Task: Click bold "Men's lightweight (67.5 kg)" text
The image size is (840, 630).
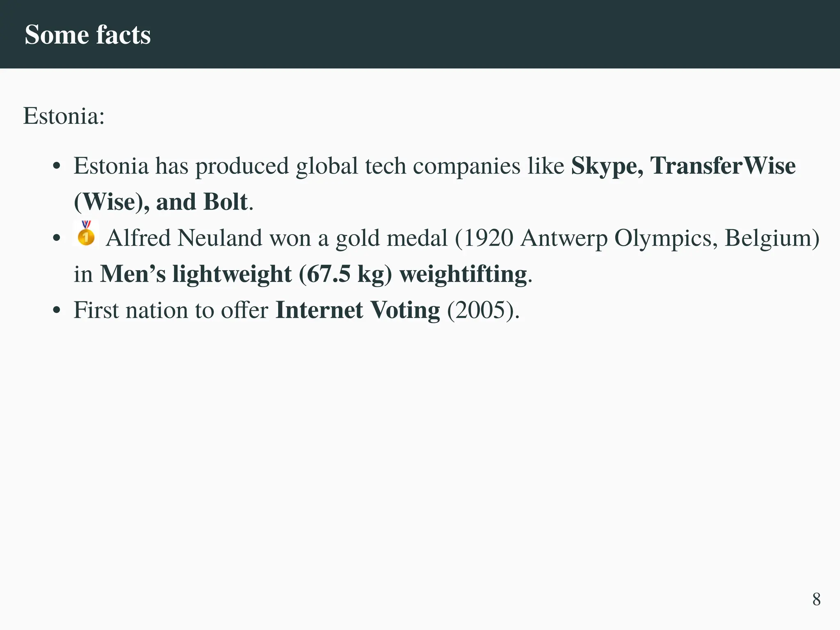Action: click(x=246, y=274)
